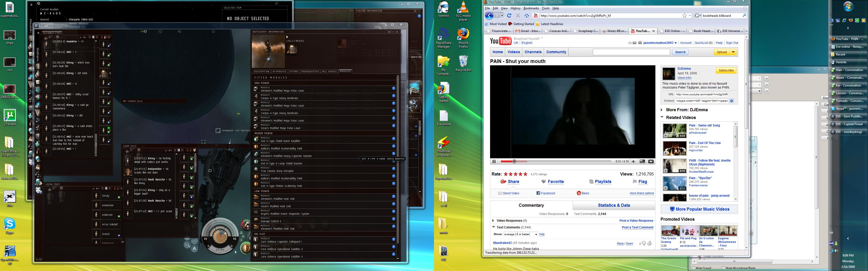The width and height of the screenshot is (868, 271).
Task: Click Firefox home icon
Action: [x=527, y=15]
